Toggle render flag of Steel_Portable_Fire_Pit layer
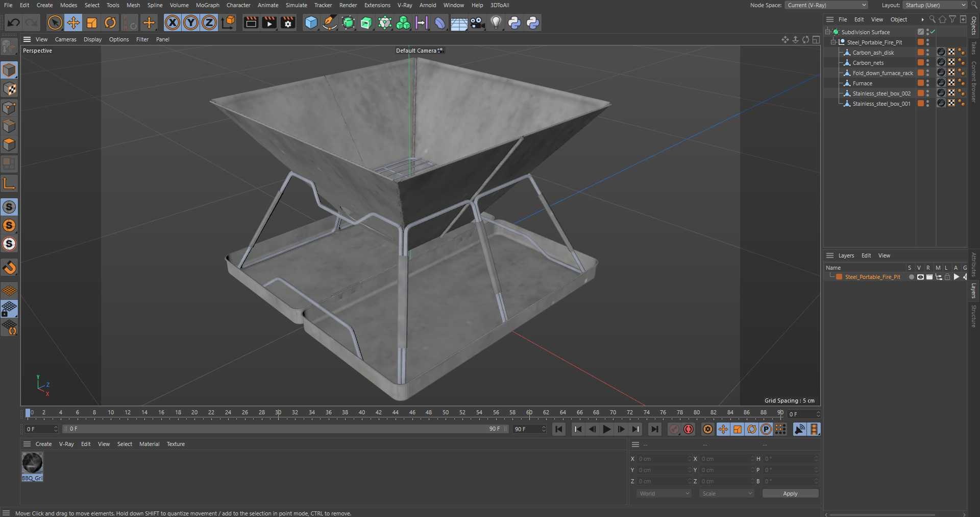 [x=929, y=277]
